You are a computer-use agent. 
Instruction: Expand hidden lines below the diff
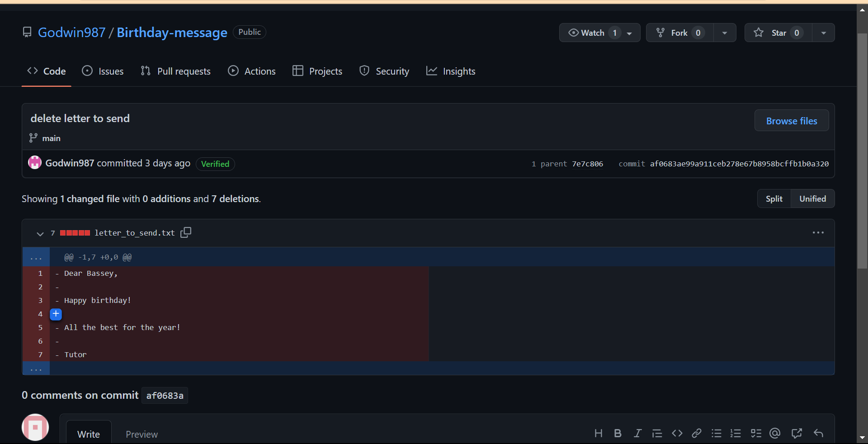click(36, 368)
